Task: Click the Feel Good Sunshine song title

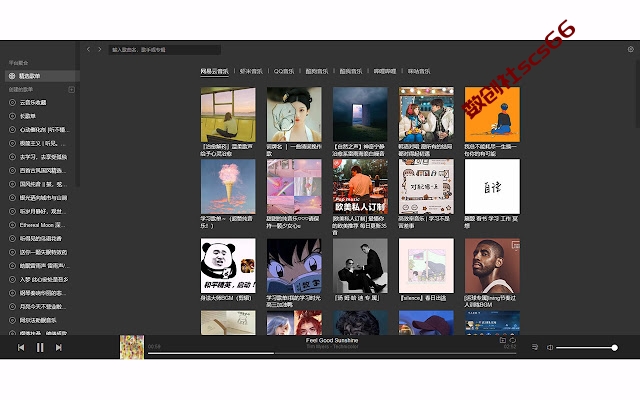Action: pyautogui.click(x=332, y=340)
